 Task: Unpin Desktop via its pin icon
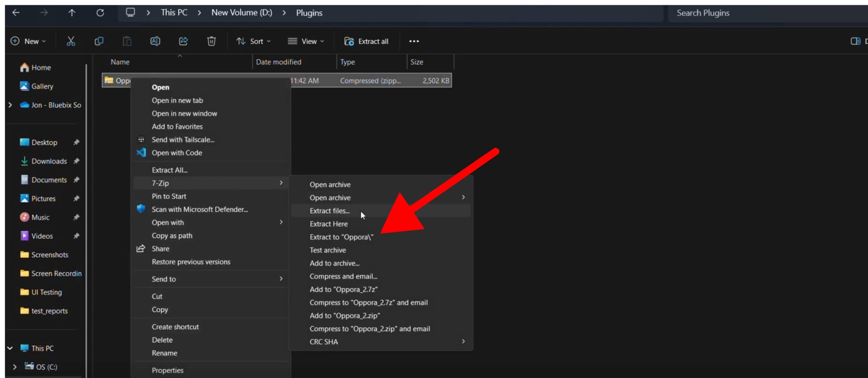(76, 142)
